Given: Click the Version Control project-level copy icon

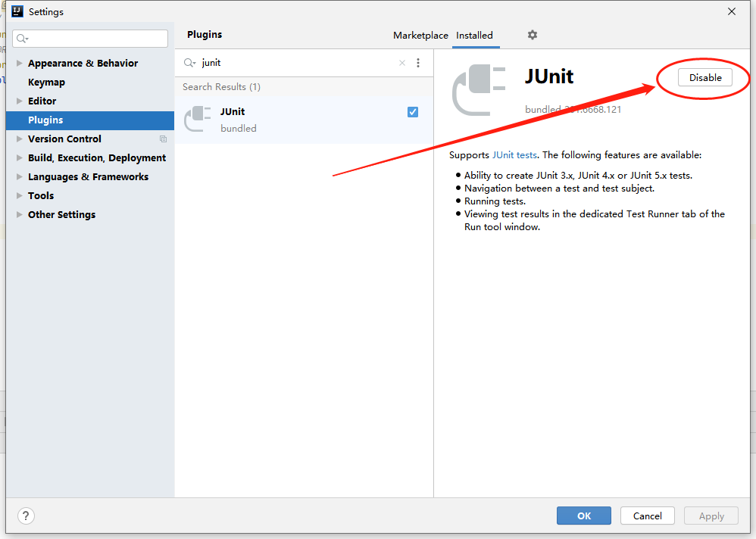Looking at the screenshot, I should [x=163, y=139].
